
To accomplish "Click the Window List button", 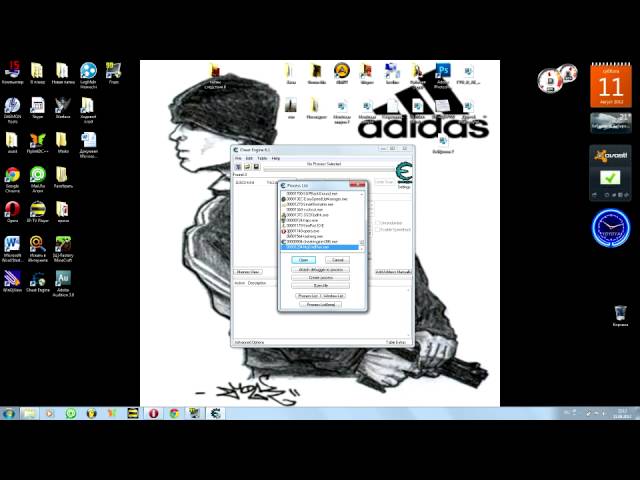I will [333, 296].
